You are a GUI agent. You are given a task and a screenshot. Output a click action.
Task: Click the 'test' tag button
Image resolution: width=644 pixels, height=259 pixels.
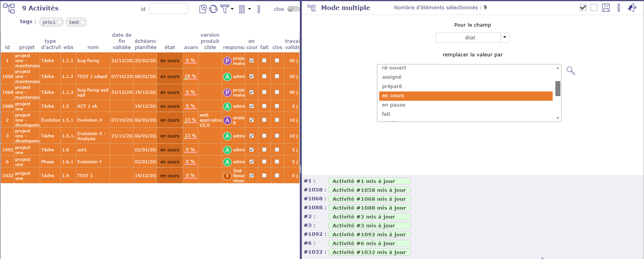(76, 22)
